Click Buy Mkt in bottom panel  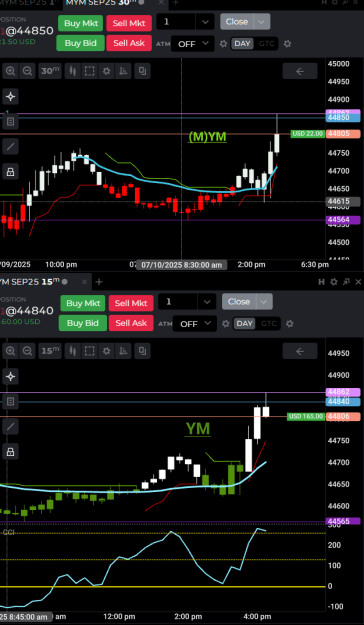click(x=83, y=303)
